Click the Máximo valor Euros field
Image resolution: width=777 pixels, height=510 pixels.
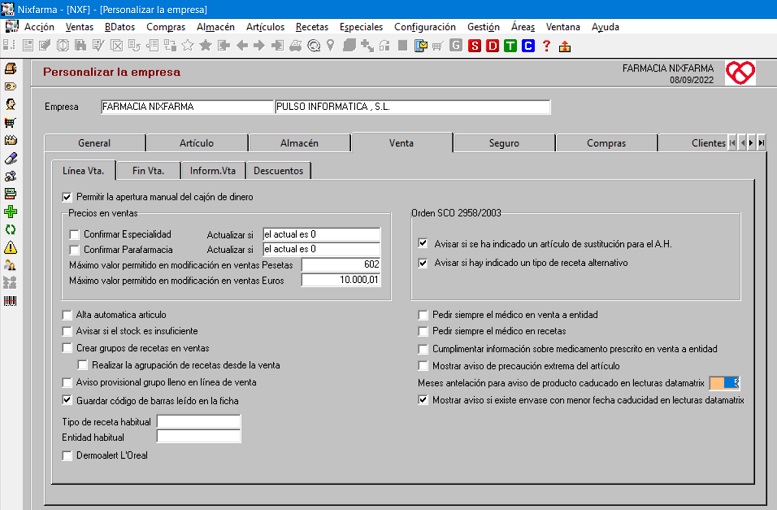(341, 280)
